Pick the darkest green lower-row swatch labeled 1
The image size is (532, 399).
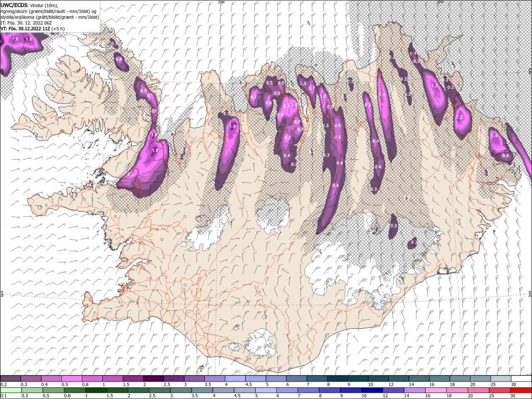click(x=96, y=390)
